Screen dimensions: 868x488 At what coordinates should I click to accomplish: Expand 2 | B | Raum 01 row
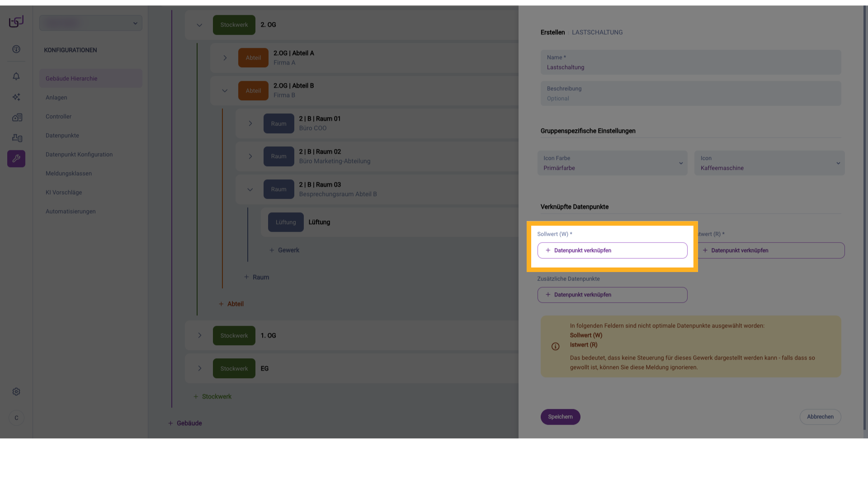(x=250, y=123)
